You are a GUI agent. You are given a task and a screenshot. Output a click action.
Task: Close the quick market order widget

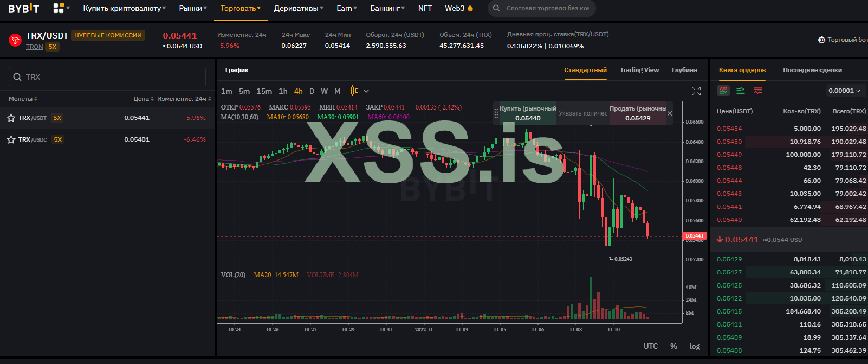[x=670, y=113]
